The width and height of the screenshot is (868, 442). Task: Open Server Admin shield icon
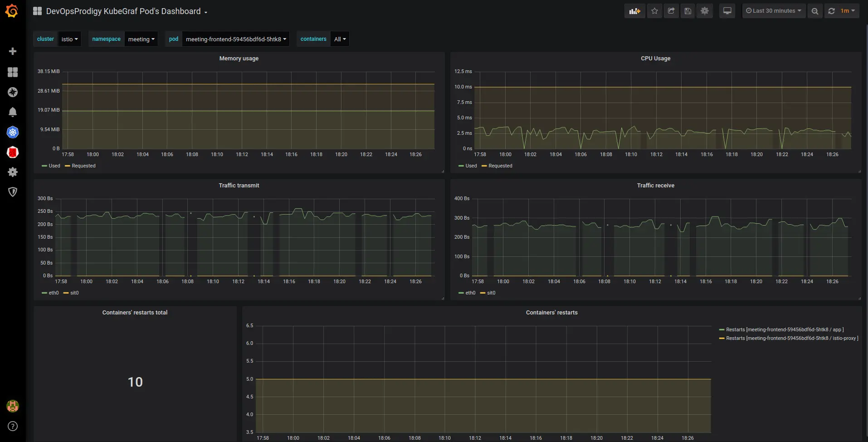click(13, 192)
